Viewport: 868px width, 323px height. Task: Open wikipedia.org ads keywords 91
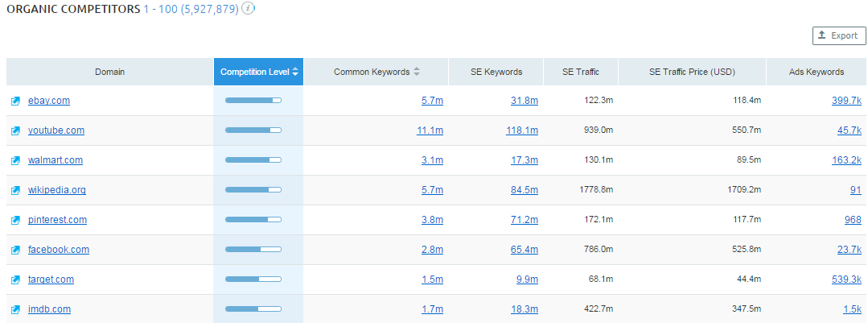point(857,190)
